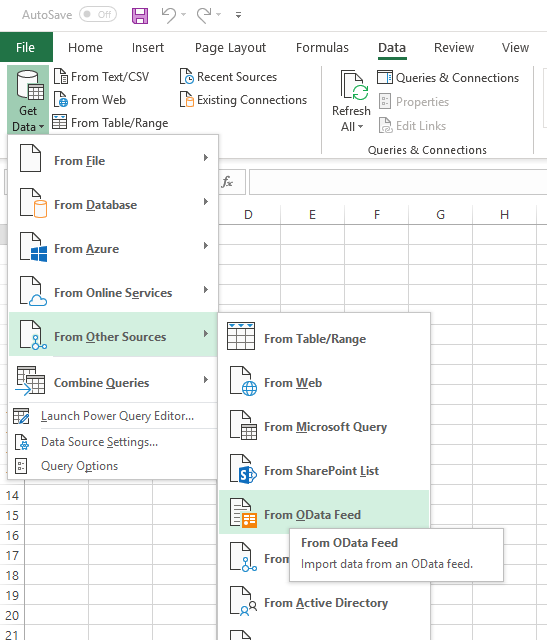
Task: Click the From Text/CSV ribbon button
Action: [x=102, y=77]
